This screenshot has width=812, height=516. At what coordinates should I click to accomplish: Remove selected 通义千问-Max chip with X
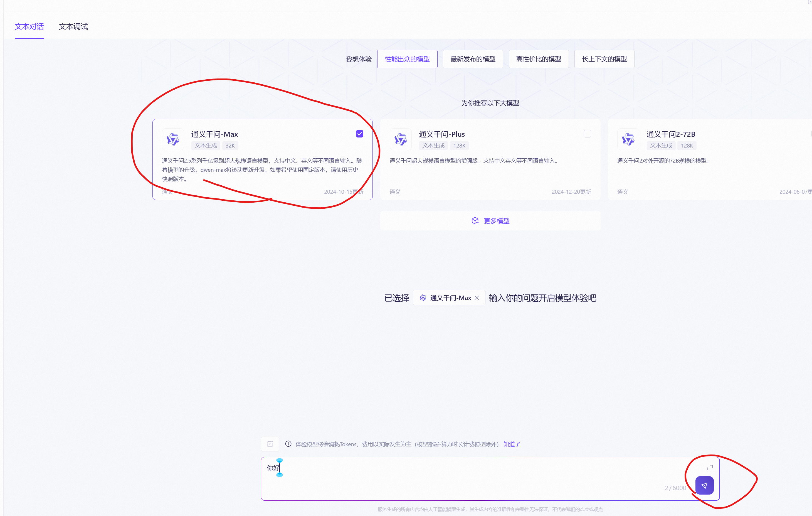click(477, 298)
